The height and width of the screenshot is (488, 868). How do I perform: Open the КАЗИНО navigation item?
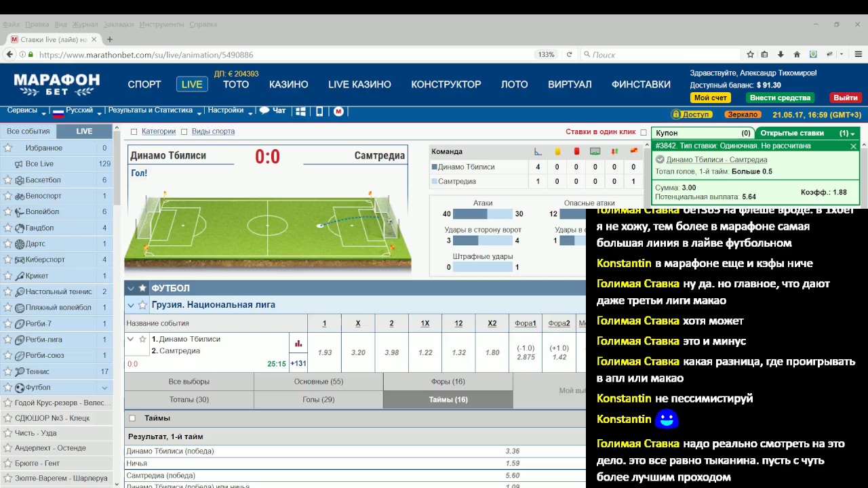coord(288,85)
